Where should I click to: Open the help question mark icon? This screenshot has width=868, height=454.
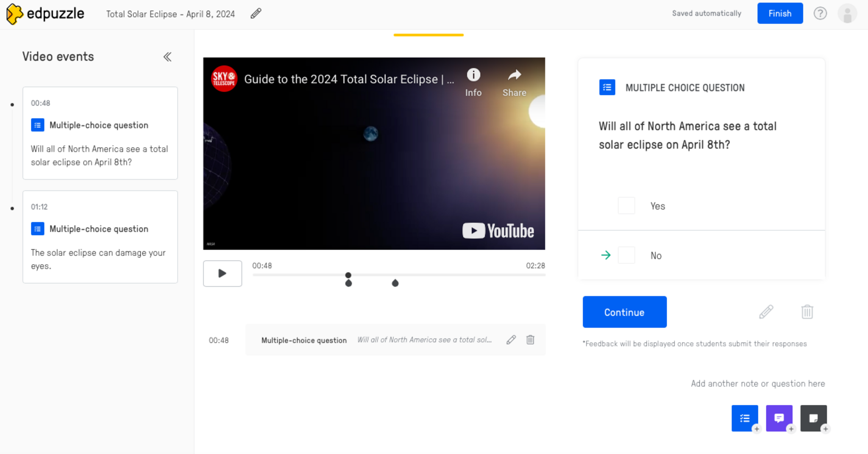click(820, 14)
